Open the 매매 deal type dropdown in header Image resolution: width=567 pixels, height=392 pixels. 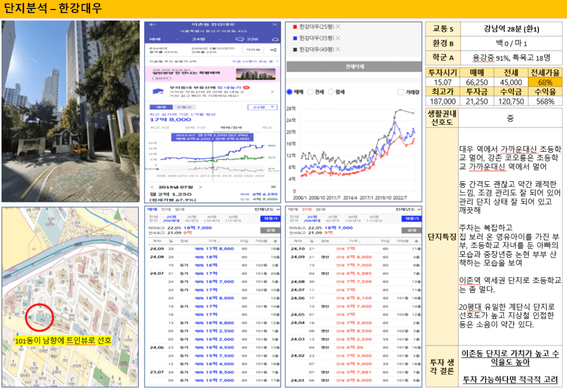164,39
